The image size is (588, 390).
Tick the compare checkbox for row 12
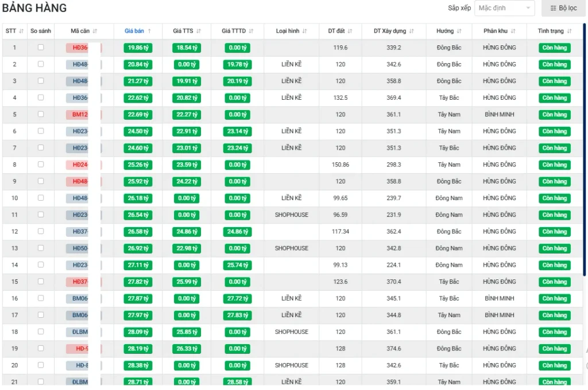[x=41, y=231]
